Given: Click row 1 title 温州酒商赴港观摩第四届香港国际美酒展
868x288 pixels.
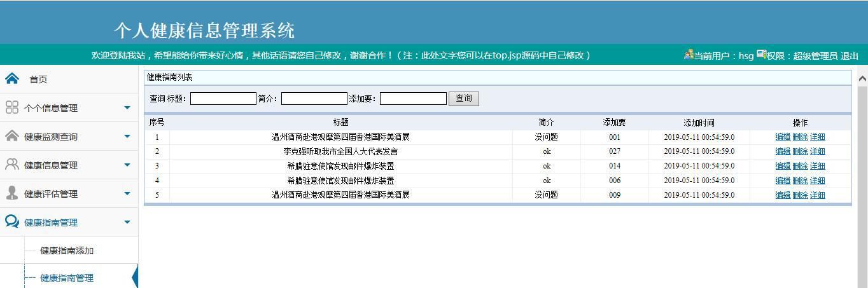Looking at the screenshot, I should [x=340, y=137].
